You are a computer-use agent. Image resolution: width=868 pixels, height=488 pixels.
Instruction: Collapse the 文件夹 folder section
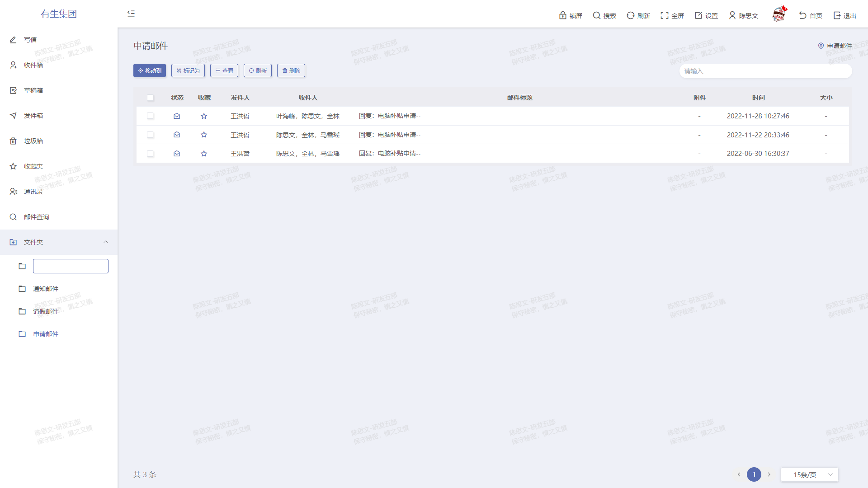click(x=106, y=242)
